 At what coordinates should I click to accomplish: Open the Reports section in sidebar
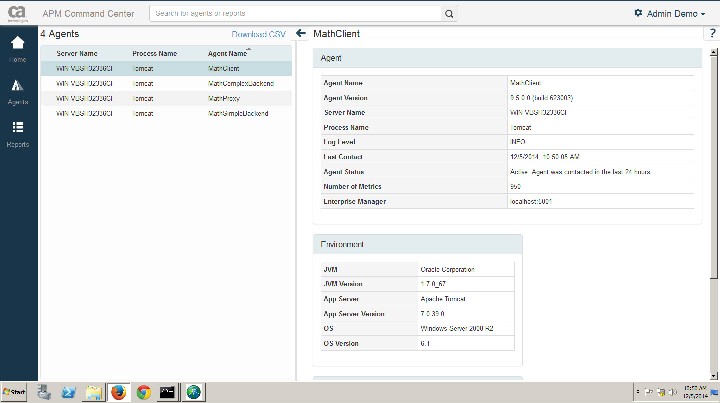[18, 133]
